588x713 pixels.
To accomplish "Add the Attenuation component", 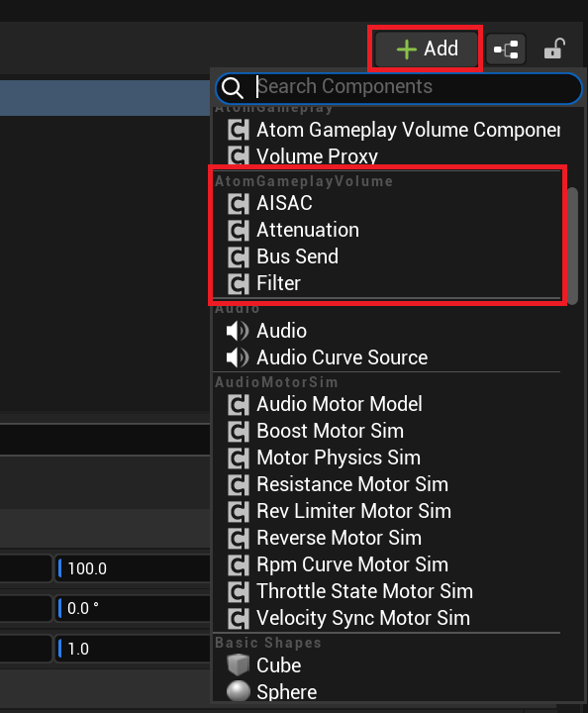I will coord(308,230).
